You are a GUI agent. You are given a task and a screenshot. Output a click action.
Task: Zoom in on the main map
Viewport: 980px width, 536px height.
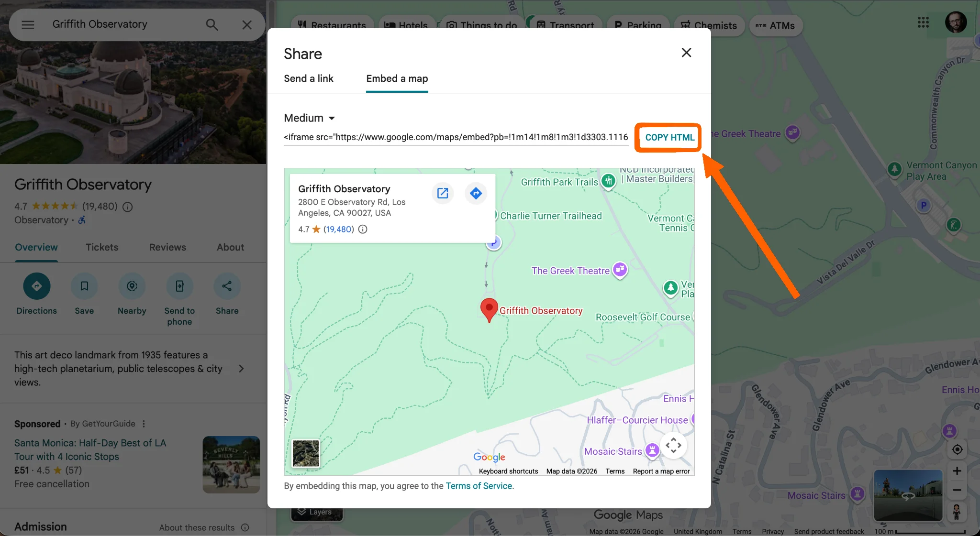[957, 471]
